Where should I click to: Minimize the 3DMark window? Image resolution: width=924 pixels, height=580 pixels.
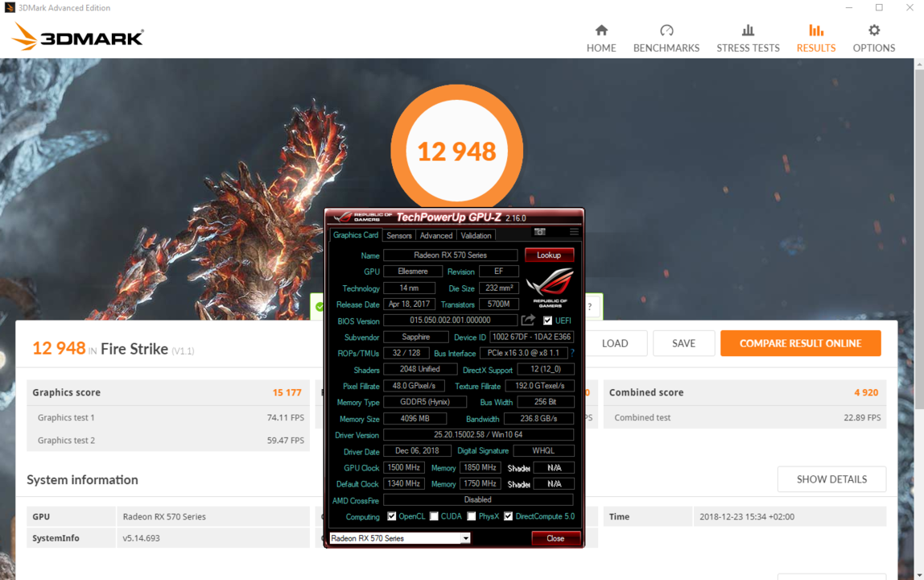click(x=848, y=8)
